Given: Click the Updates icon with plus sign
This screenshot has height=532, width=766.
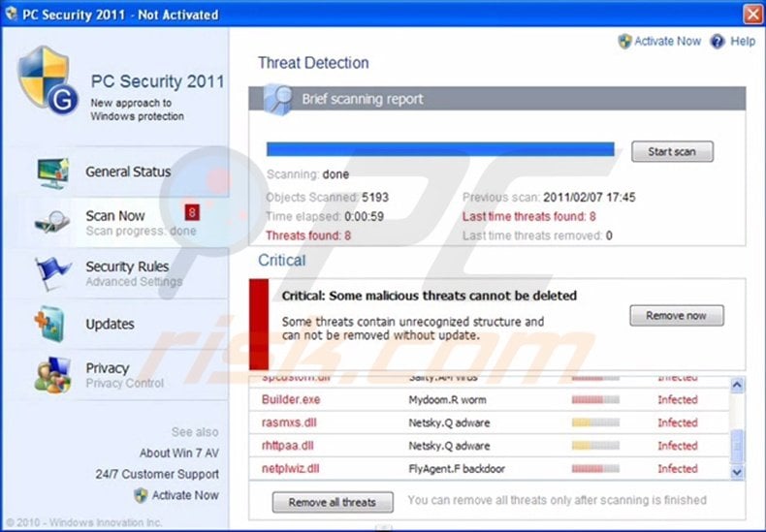Looking at the screenshot, I should pyautogui.click(x=49, y=324).
